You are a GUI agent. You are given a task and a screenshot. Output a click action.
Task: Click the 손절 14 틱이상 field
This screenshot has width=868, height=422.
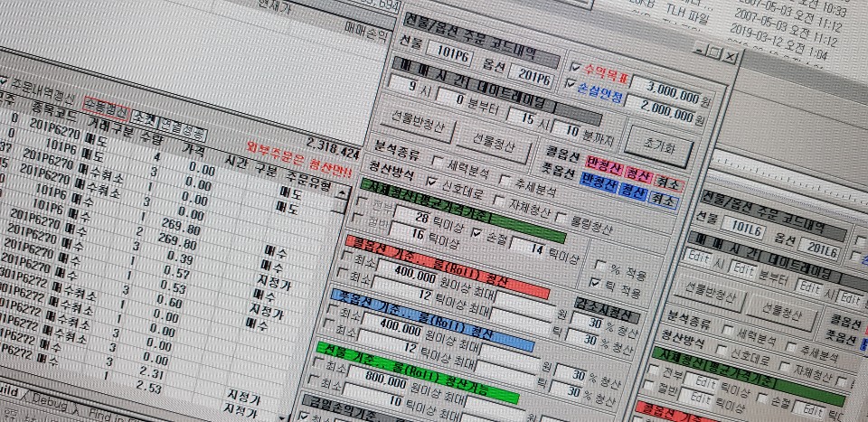[527, 248]
